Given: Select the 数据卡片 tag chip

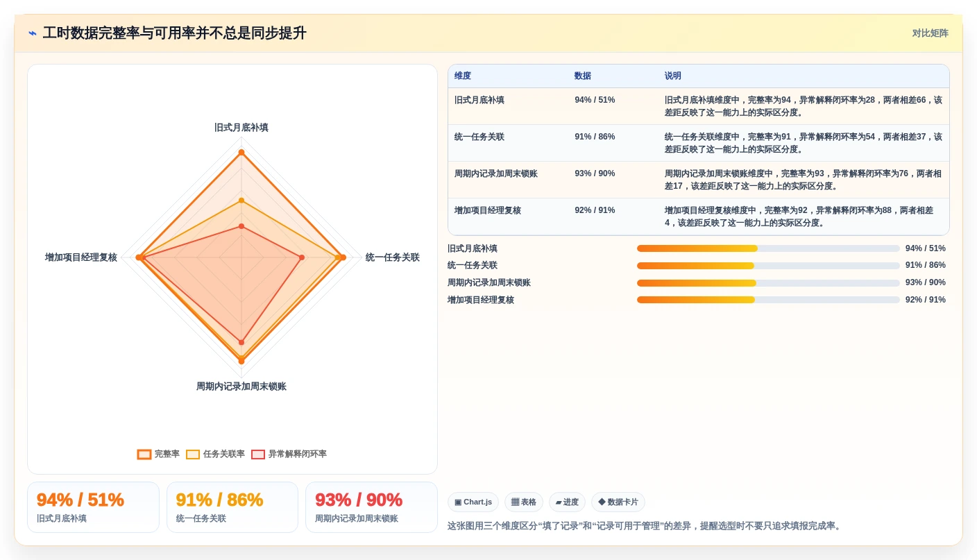Looking at the screenshot, I should [x=618, y=502].
